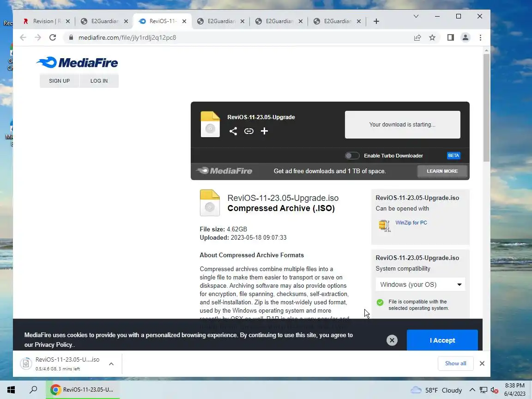Copy link using the chain link icon
The width and height of the screenshot is (532, 399).
[x=249, y=131]
